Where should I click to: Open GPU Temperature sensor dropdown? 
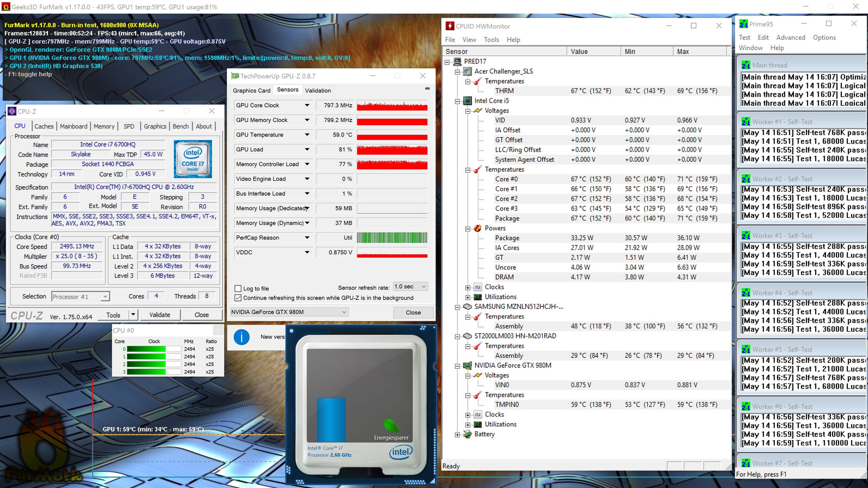pyautogui.click(x=307, y=135)
